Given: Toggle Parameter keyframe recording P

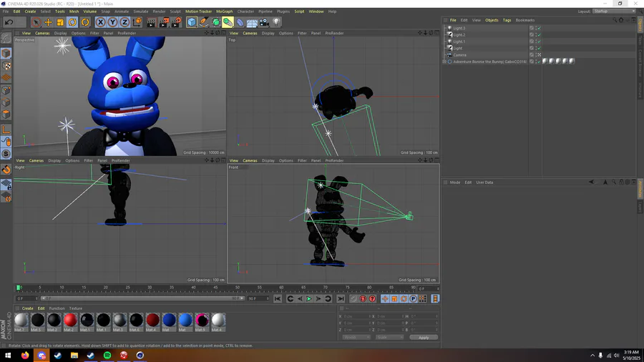Looking at the screenshot, I should pyautogui.click(x=413, y=299).
